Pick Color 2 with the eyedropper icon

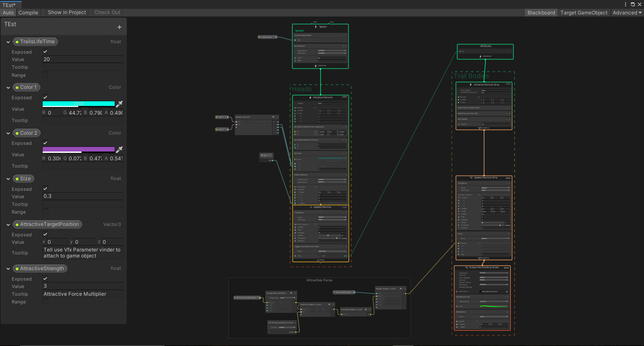pos(119,150)
